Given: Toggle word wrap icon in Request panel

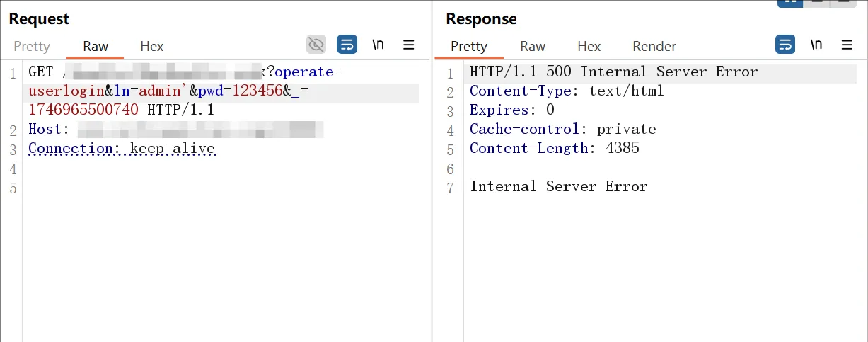Looking at the screenshot, I should (347, 45).
